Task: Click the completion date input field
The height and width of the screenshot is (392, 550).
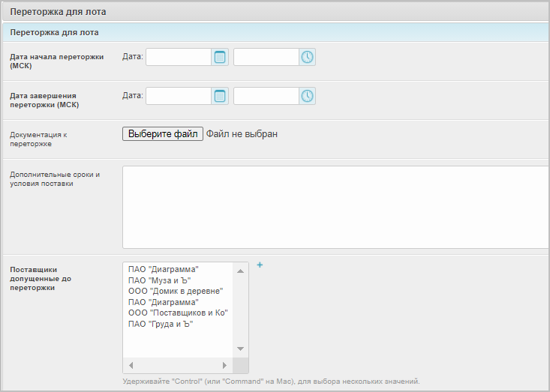Action: coord(179,96)
